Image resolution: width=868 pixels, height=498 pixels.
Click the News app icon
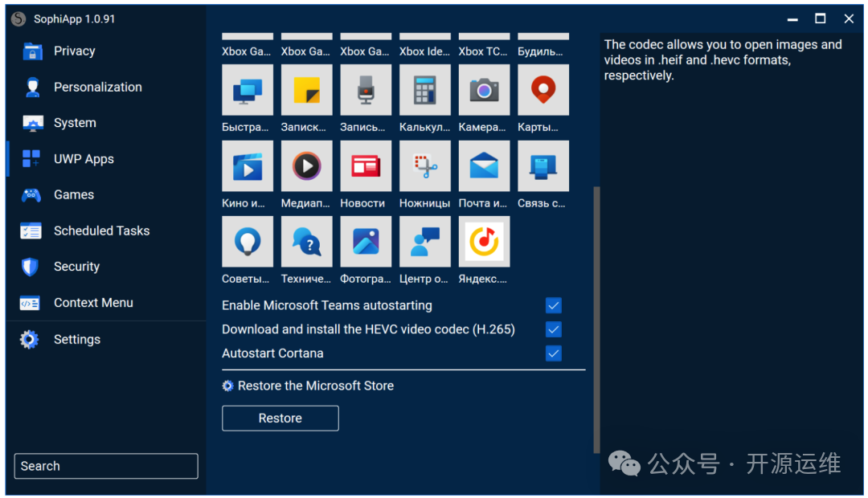tap(366, 166)
